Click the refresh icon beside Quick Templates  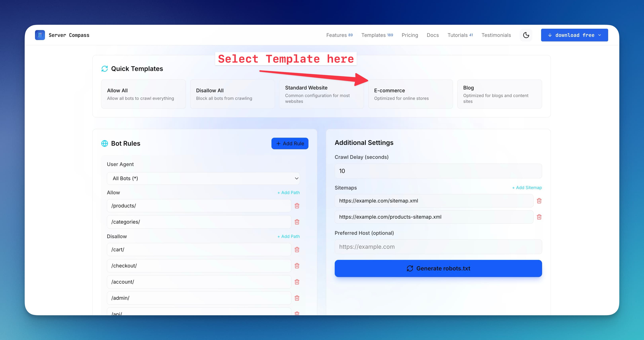104,69
